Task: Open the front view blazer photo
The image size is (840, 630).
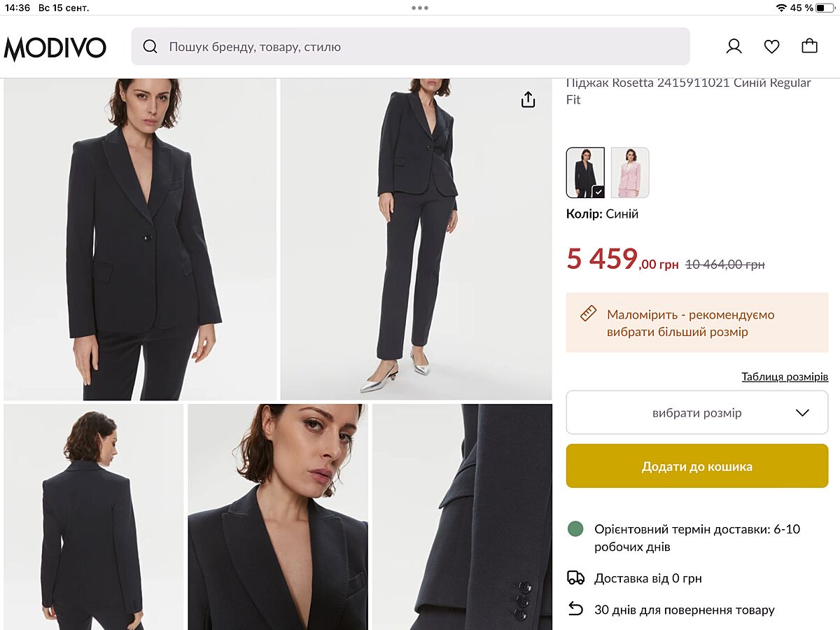Action: (140, 239)
